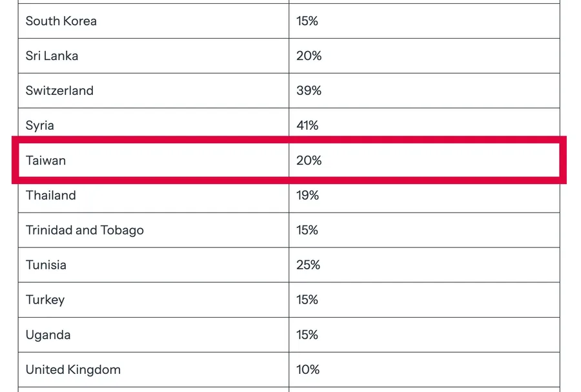
Task: Click the 20% value beside Sri Lanka
Action: tap(309, 56)
